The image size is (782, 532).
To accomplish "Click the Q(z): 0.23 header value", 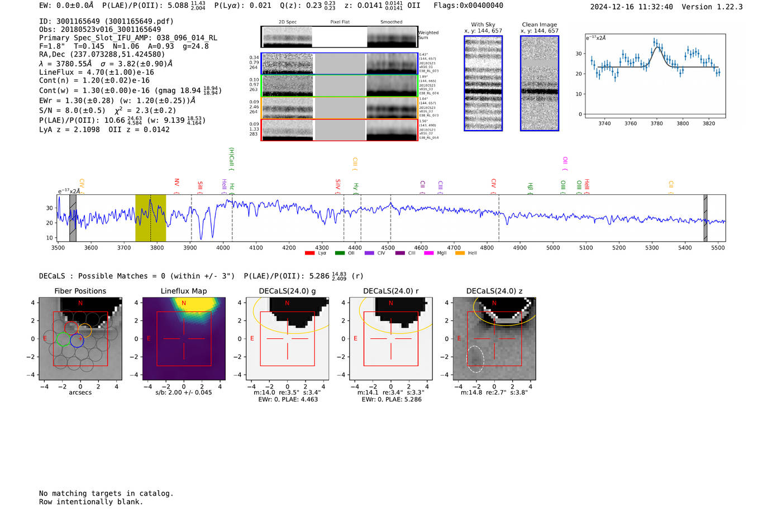I will pos(308,6).
